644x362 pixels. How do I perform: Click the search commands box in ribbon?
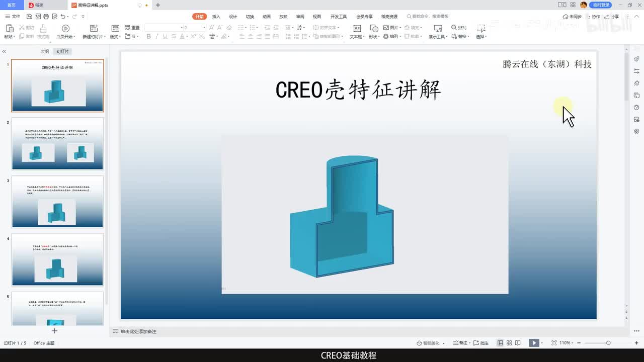tap(428, 17)
